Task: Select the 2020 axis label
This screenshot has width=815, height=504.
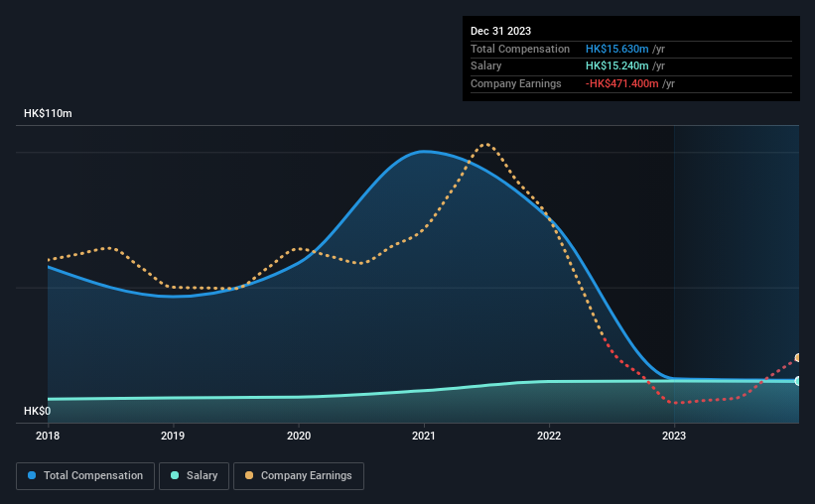Action: click(299, 436)
